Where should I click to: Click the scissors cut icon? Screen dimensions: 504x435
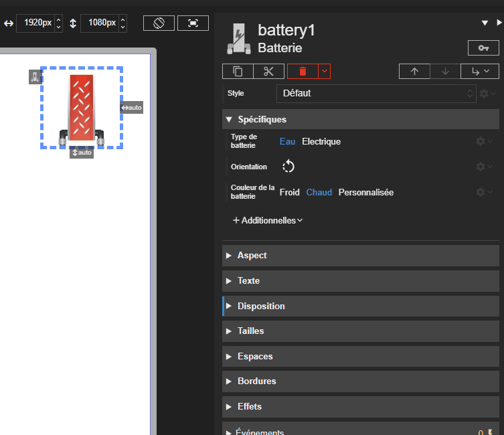[x=269, y=72]
